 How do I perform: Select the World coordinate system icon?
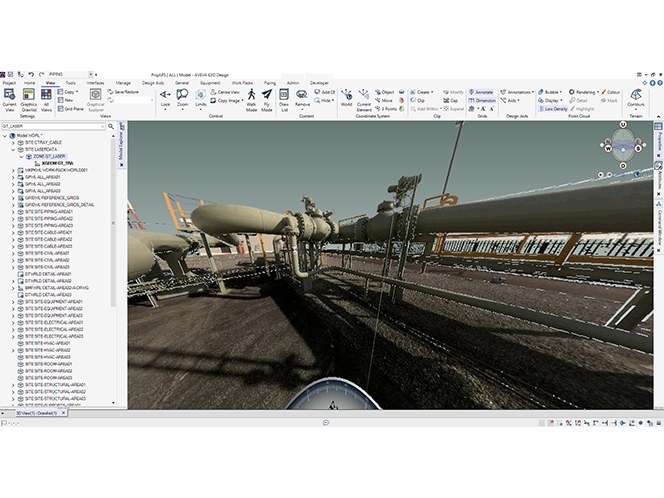pyautogui.click(x=346, y=97)
